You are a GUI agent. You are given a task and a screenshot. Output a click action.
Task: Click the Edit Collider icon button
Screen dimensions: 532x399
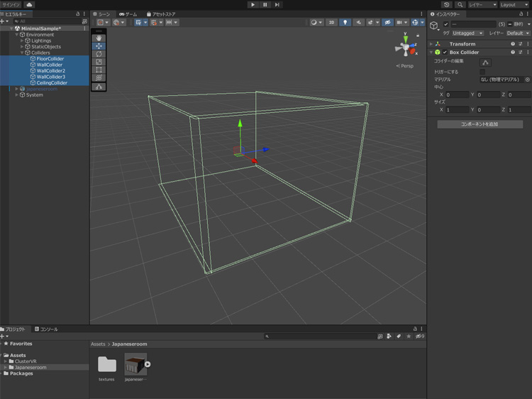[485, 62]
